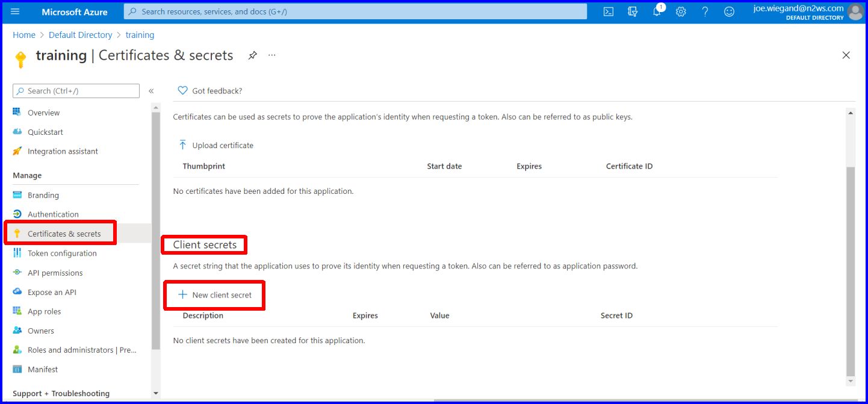Click the Upload certificate arrow icon
The image size is (868, 404).
pyautogui.click(x=182, y=145)
